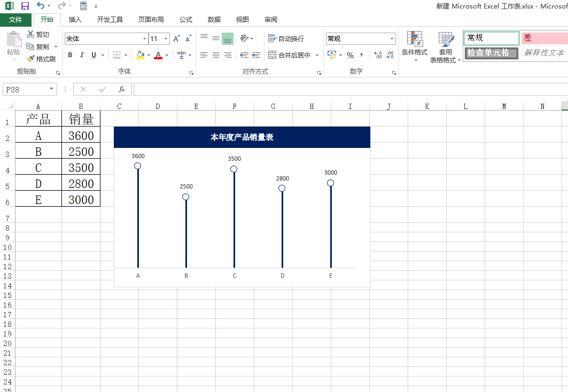Viewport: 568px width, 392px height.
Task: Decrease font size with smaller A
Action: coord(188,39)
